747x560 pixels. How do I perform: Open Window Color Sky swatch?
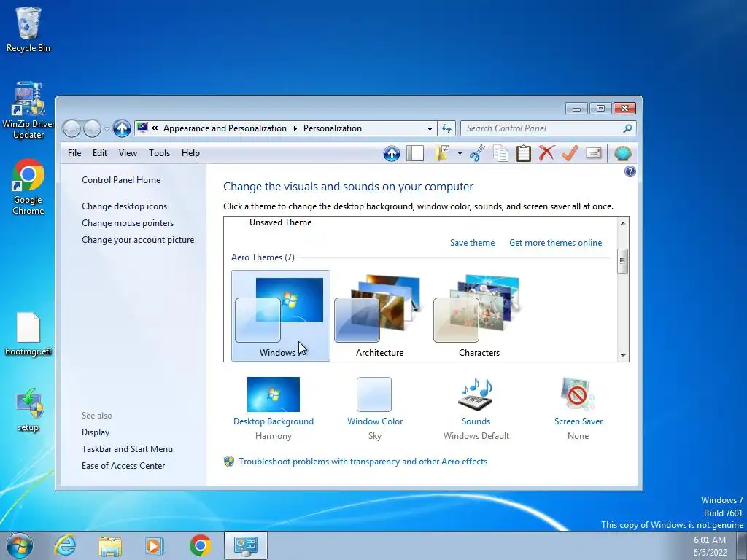tap(374, 394)
